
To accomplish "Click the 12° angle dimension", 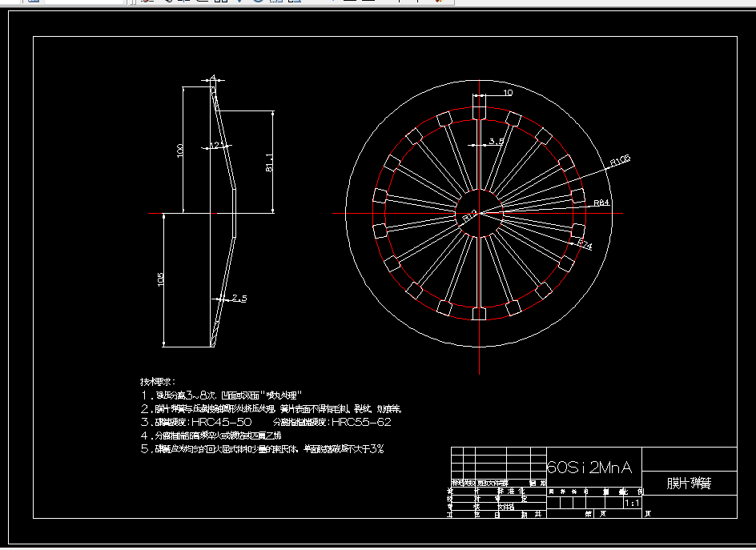I will click(215, 146).
